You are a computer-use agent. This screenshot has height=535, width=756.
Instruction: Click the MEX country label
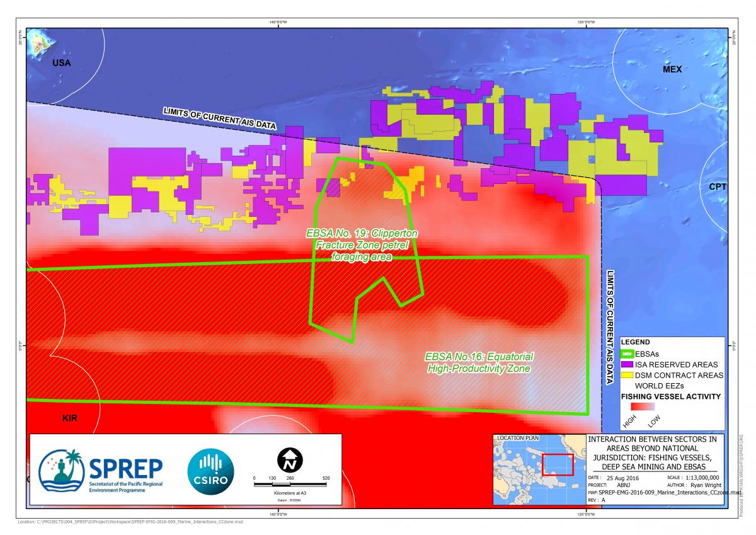672,69
